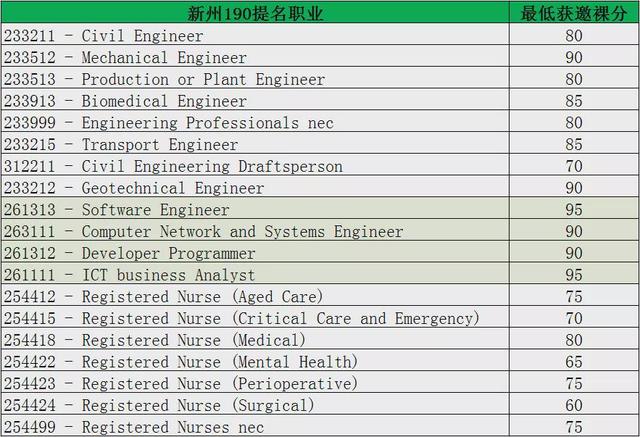Image resolution: width=640 pixels, height=437 pixels.
Task: Click the 最低获邀裸分 column header
Action: [573, 14]
